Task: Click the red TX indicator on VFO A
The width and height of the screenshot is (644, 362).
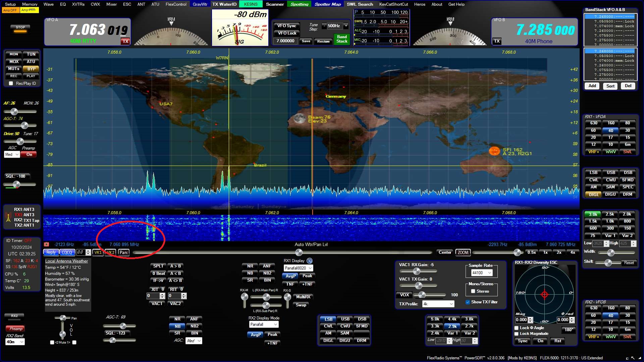Action: coord(125,41)
